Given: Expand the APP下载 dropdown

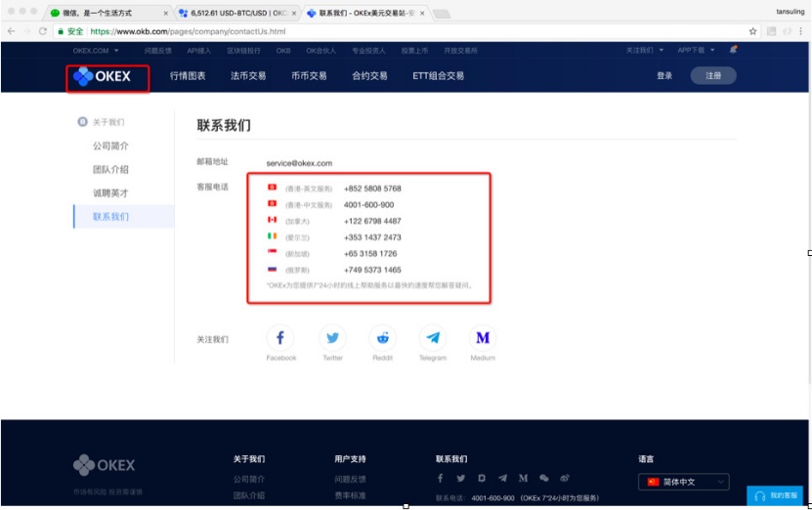Looking at the screenshot, I should (696, 50).
